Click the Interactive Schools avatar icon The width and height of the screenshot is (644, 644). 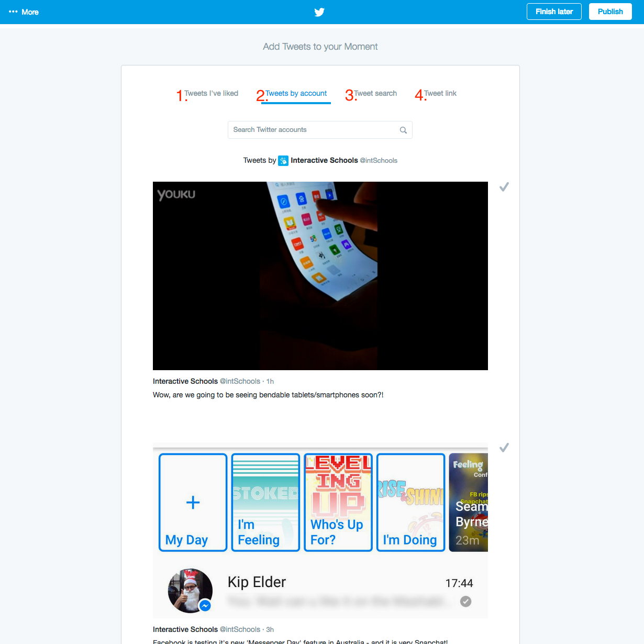(283, 161)
